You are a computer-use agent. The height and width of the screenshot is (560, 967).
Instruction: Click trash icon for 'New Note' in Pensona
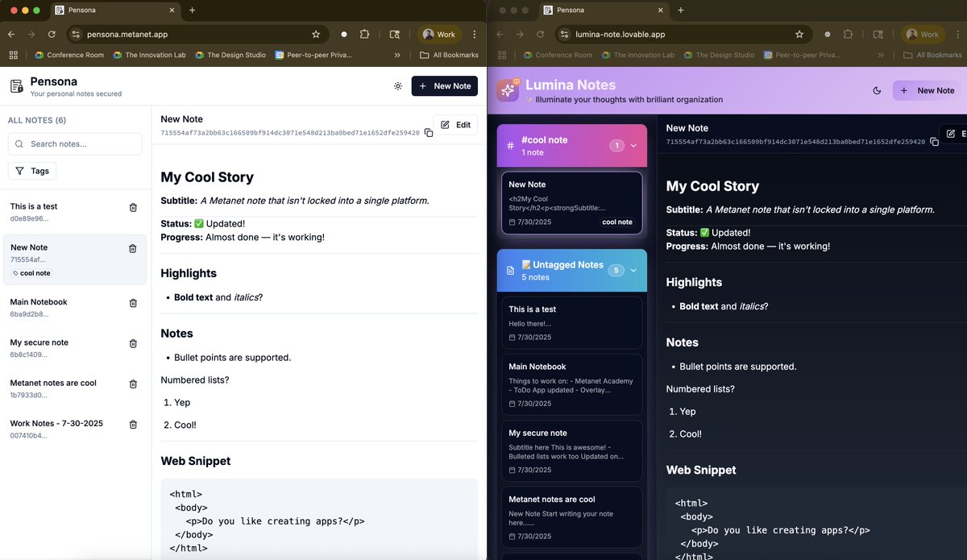(x=133, y=248)
